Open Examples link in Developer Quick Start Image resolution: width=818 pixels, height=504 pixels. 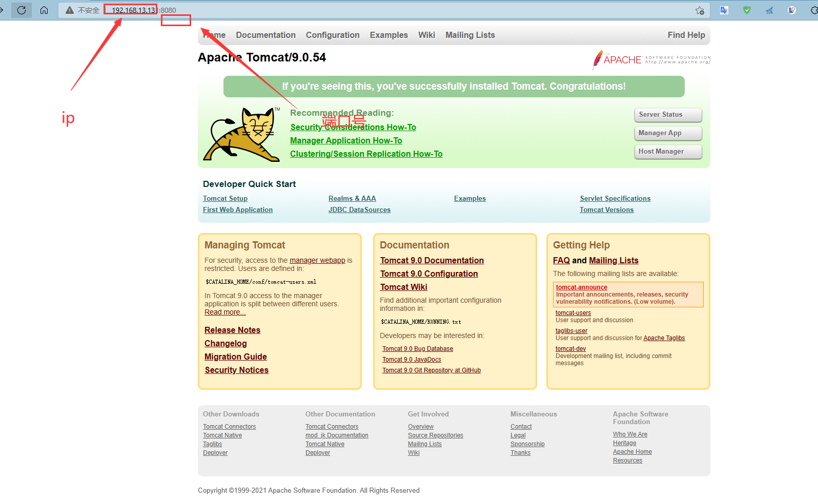[469, 198]
